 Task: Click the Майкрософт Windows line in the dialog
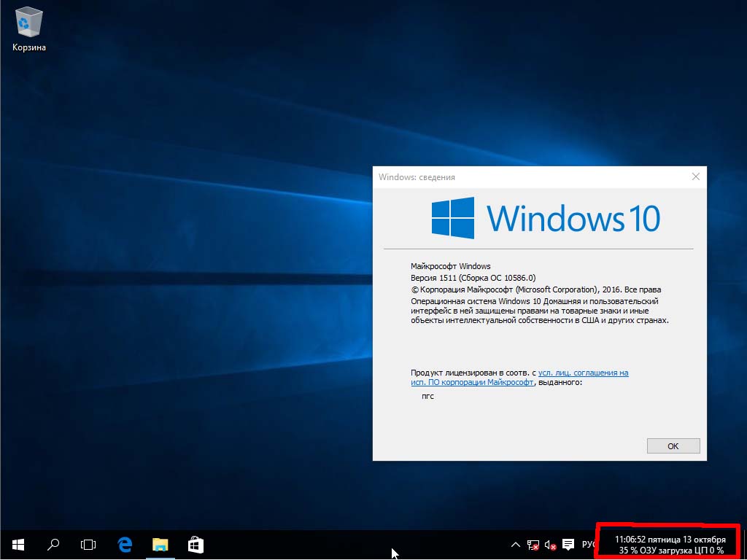(450, 266)
